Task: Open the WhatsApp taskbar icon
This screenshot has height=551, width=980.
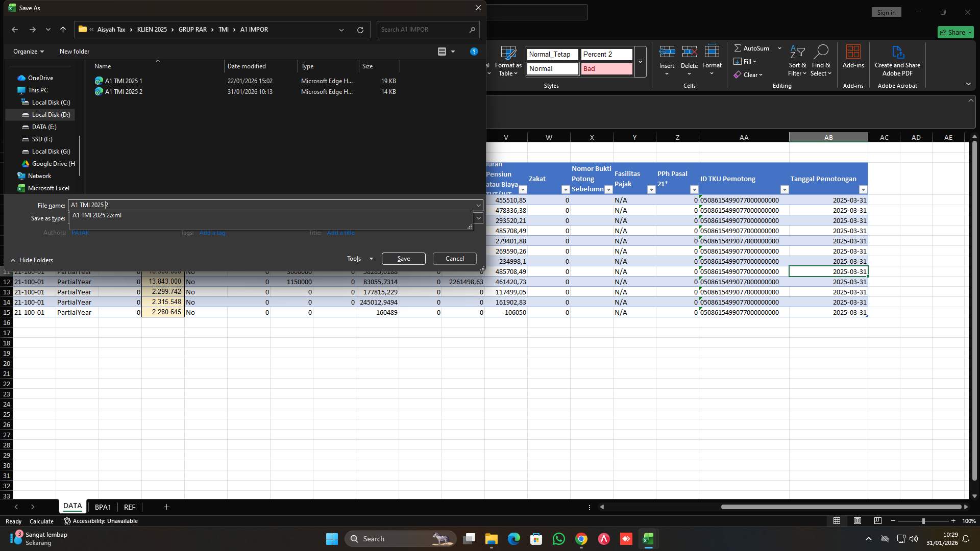Action: tap(559, 539)
